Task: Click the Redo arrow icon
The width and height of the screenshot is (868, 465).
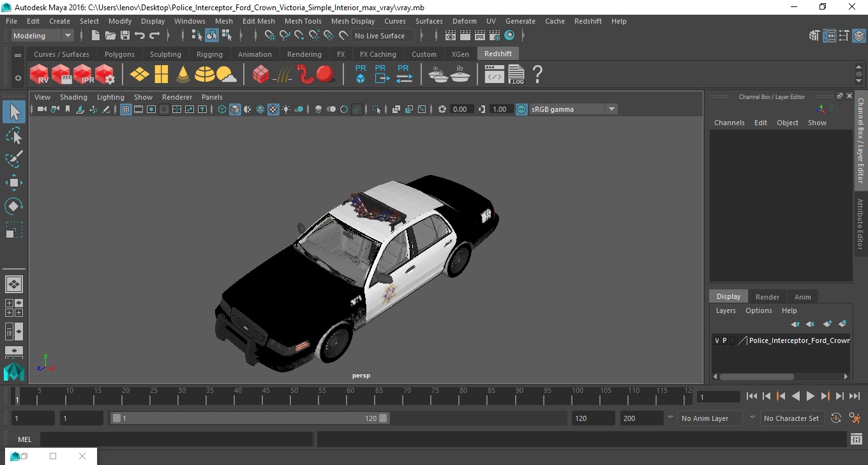Action: click(154, 36)
